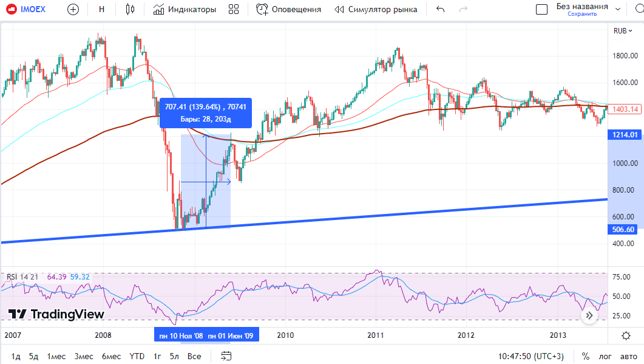
Task: Toggle percent scale with % button
Action: 586,356
